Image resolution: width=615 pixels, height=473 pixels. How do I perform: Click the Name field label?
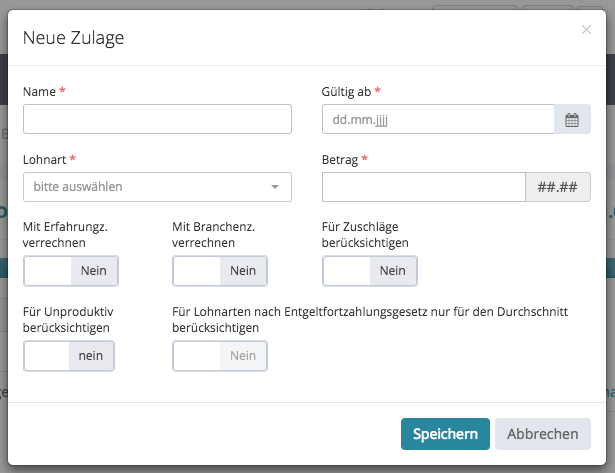39,91
